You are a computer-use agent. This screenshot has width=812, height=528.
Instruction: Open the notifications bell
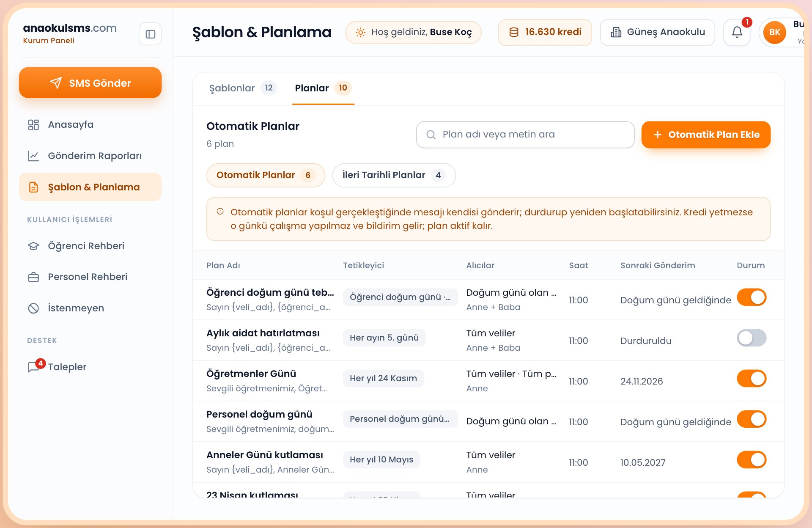pos(737,32)
